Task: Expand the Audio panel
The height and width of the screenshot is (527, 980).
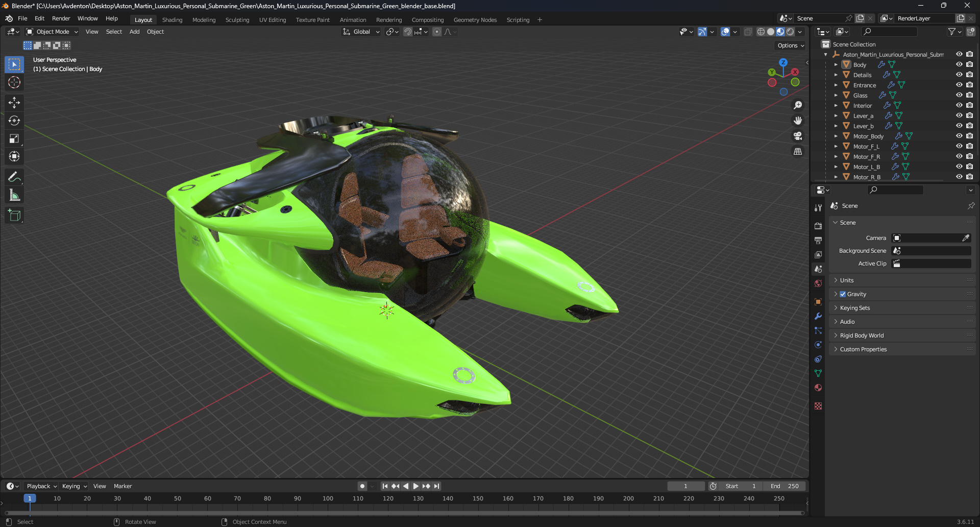Action: pyautogui.click(x=902, y=322)
